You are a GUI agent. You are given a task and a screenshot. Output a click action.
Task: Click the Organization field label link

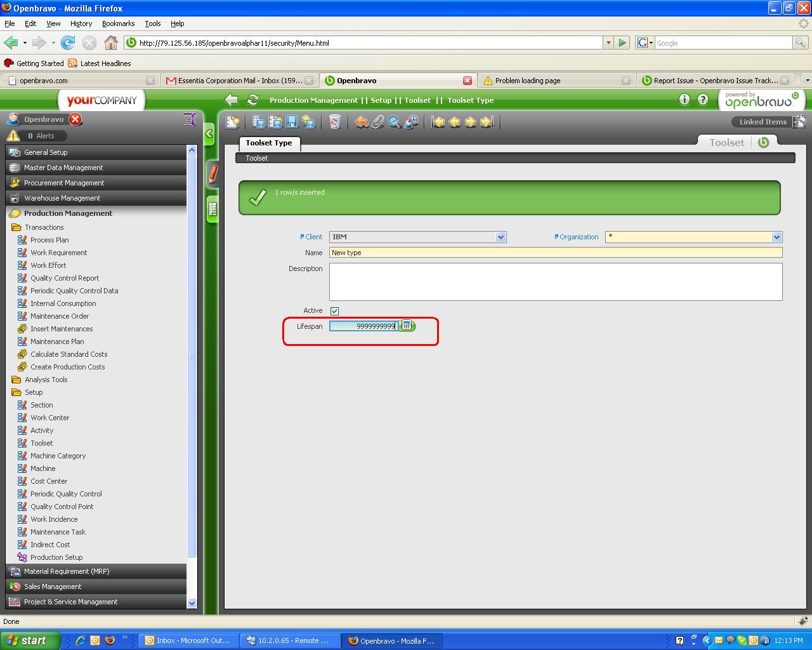579,237
